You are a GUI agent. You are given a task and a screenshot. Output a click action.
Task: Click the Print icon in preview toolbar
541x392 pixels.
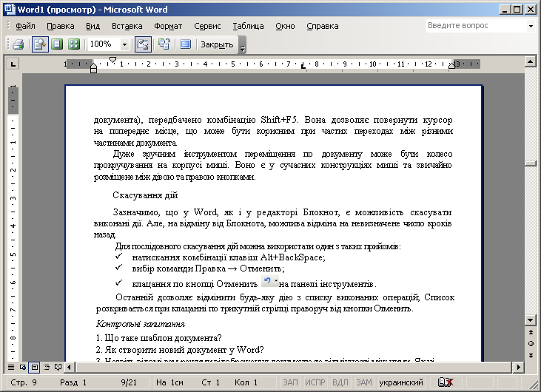[18, 44]
